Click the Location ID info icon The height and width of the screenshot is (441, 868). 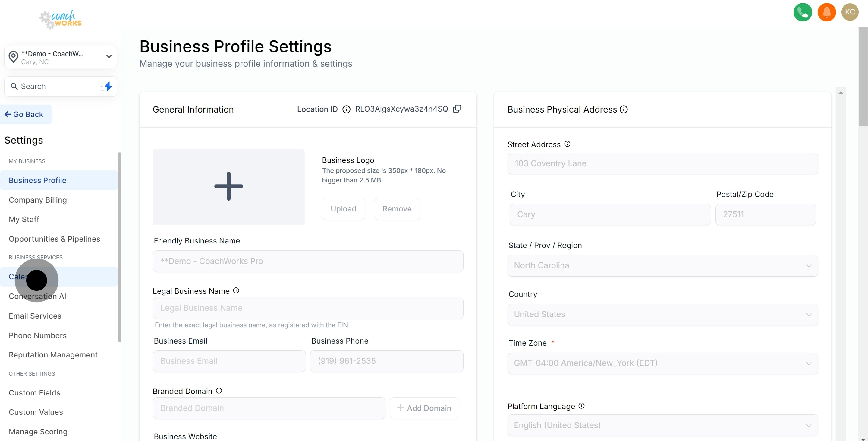(346, 109)
